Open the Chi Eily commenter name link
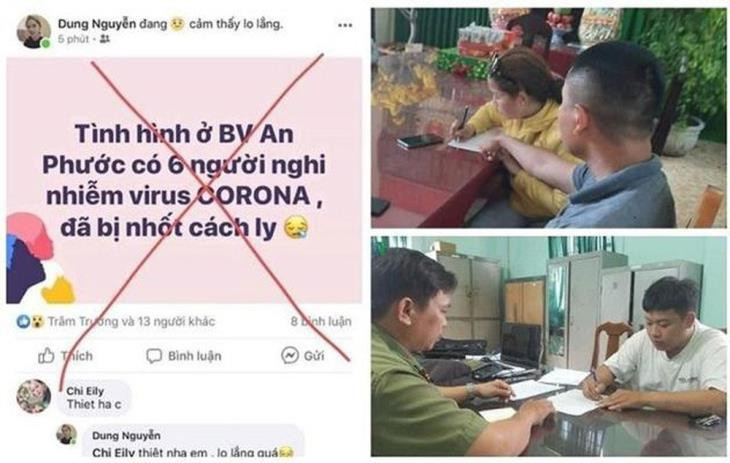The image size is (730, 463). 85,391
